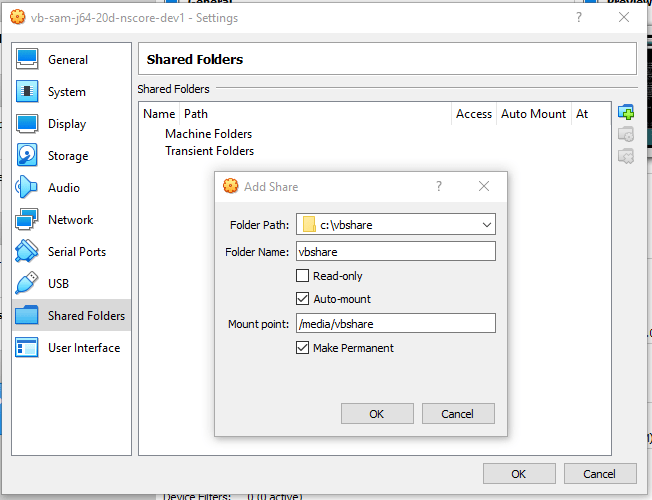Screen dimensions: 652x500
Task: Cancel the Add Share dialog
Action: 458,413
